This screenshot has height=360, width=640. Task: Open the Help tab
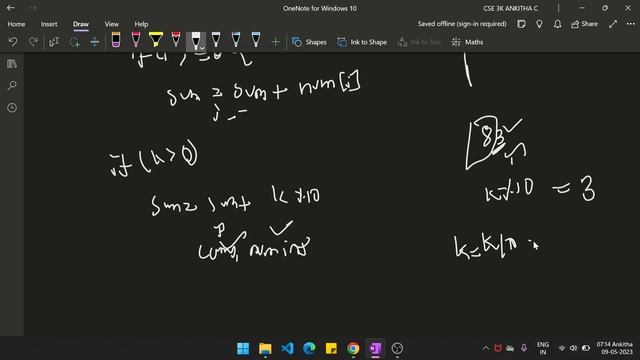[141, 24]
